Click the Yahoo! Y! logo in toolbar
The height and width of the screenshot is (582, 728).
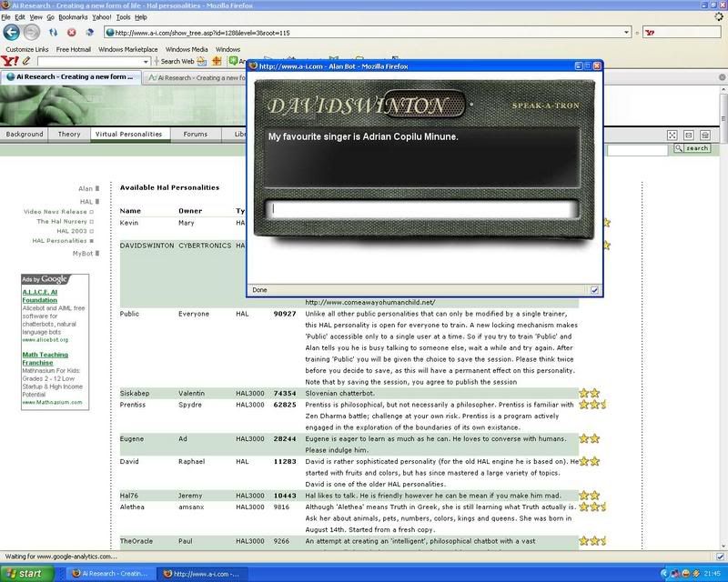tap(10, 61)
